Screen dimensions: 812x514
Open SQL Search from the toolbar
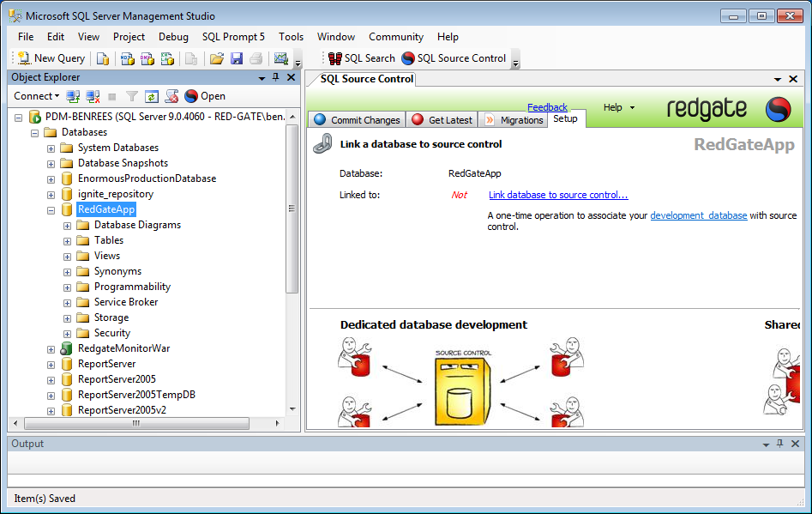[x=362, y=58]
